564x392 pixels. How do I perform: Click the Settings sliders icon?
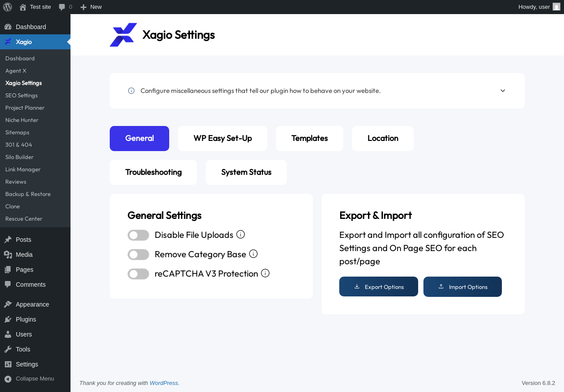pos(8,364)
